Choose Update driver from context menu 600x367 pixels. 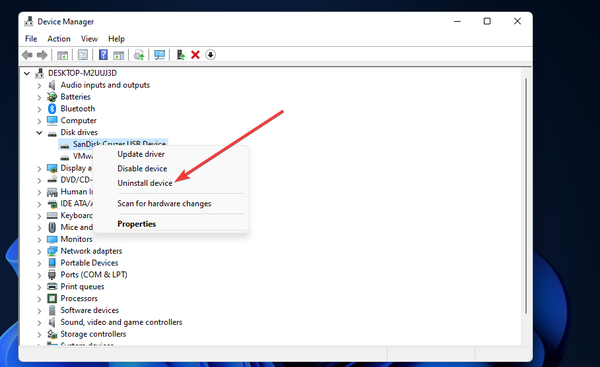[x=171, y=154]
